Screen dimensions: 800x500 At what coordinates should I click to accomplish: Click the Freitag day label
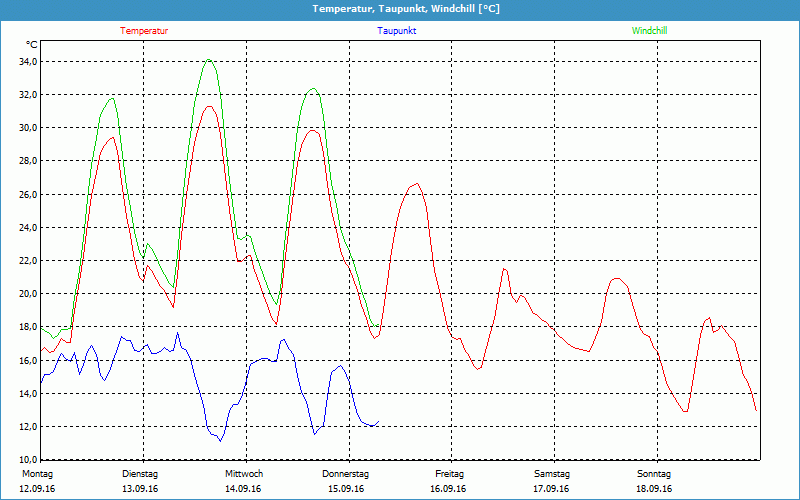click(449, 474)
